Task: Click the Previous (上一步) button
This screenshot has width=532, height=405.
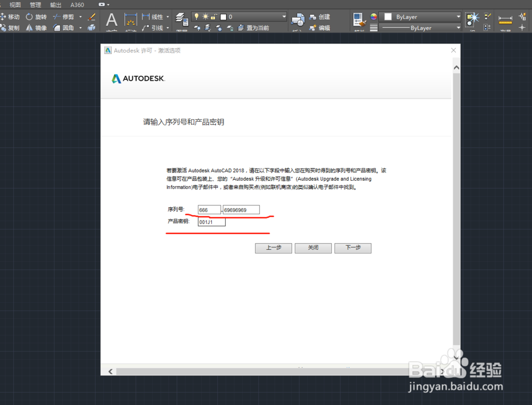Action: (x=273, y=248)
